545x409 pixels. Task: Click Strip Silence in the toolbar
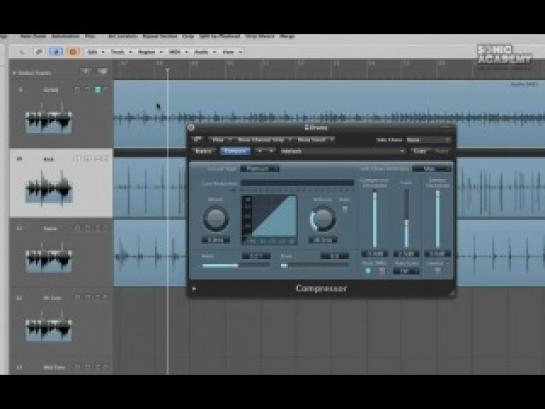tap(260, 36)
